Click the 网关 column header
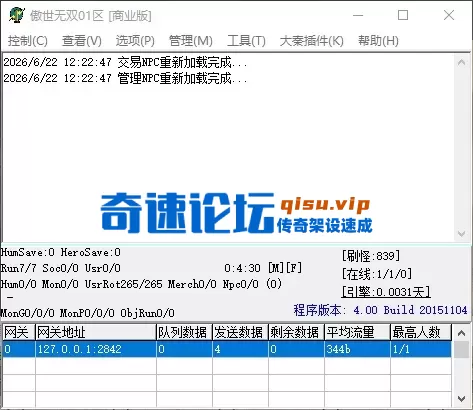473x410 pixels. [x=19, y=332]
